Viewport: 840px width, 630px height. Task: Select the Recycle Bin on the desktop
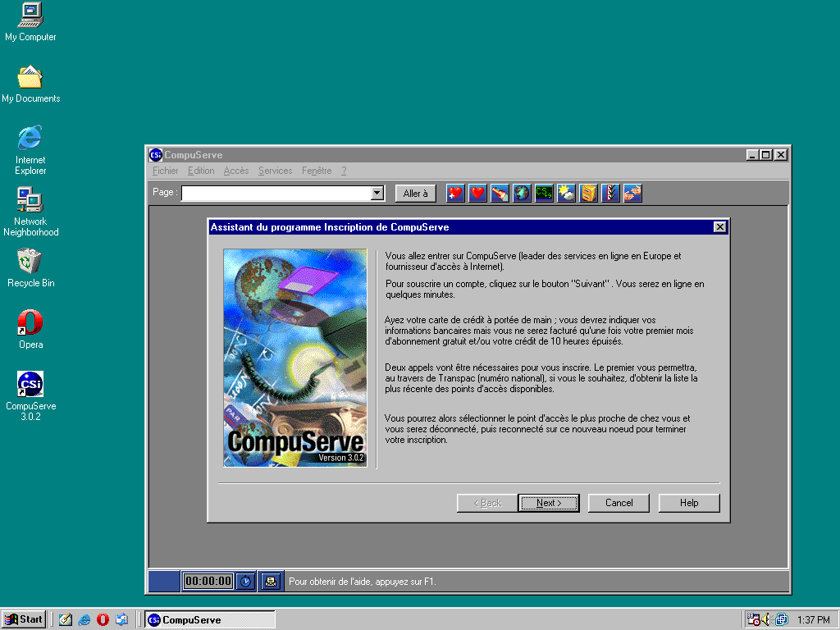(30, 268)
